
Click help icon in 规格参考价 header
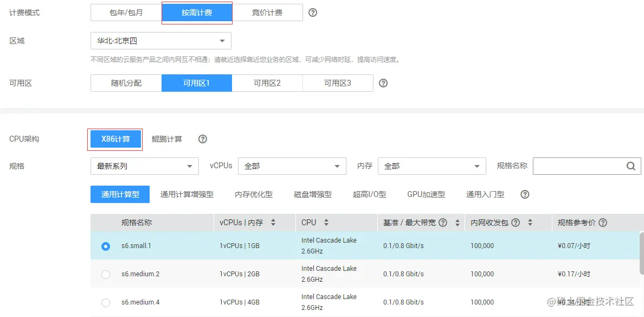(603, 223)
